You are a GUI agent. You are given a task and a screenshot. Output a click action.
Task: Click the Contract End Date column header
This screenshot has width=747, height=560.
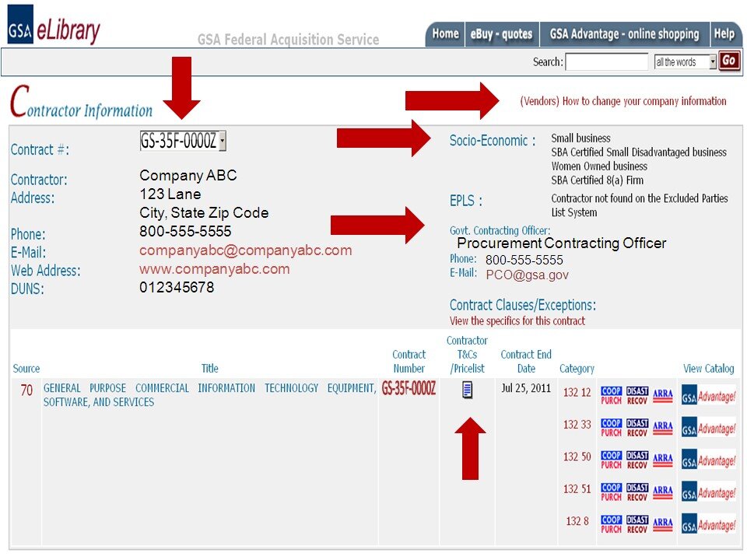coord(526,362)
